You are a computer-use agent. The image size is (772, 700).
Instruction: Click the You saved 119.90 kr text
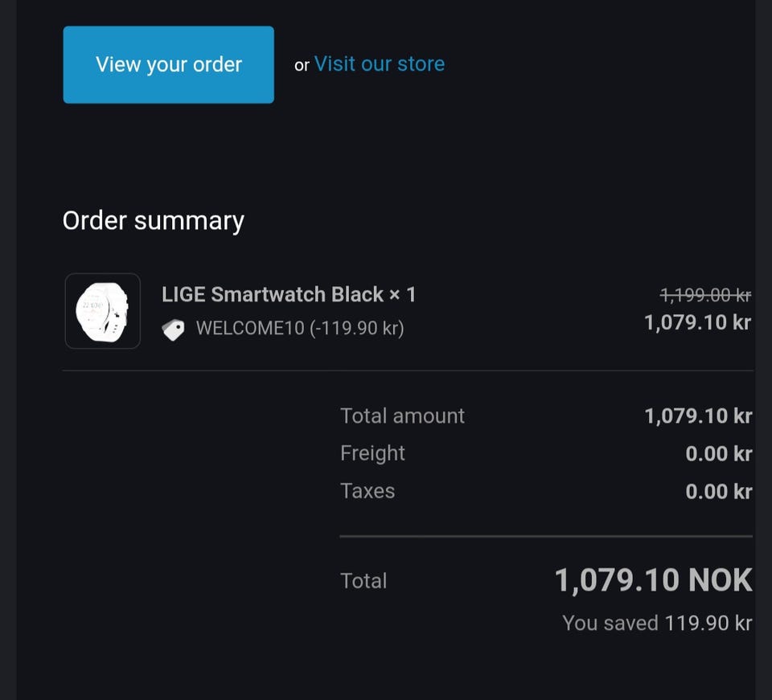pyautogui.click(x=657, y=623)
